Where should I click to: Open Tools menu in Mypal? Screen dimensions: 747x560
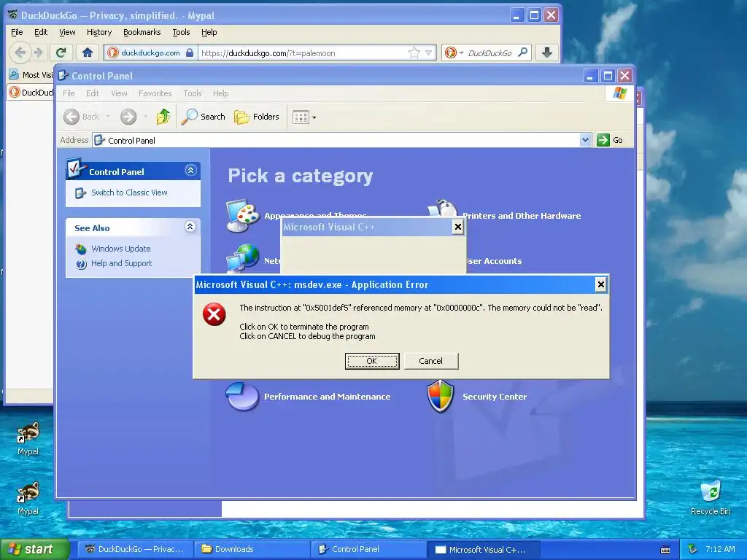point(181,32)
